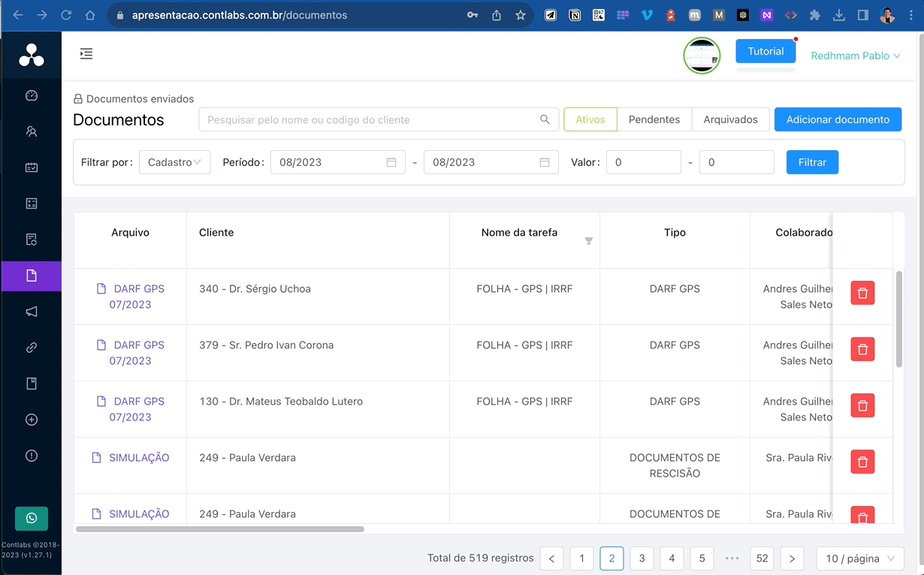Select the clients icon in the sidebar
Image resolution: width=924 pixels, height=575 pixels.
31,131
